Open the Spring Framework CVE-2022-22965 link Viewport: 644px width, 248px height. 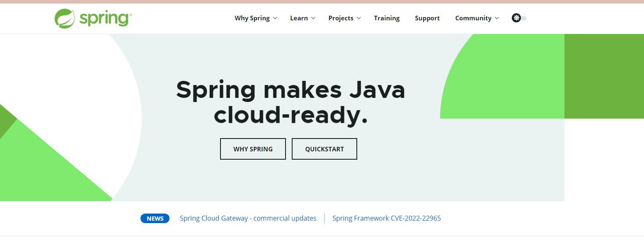386,218
